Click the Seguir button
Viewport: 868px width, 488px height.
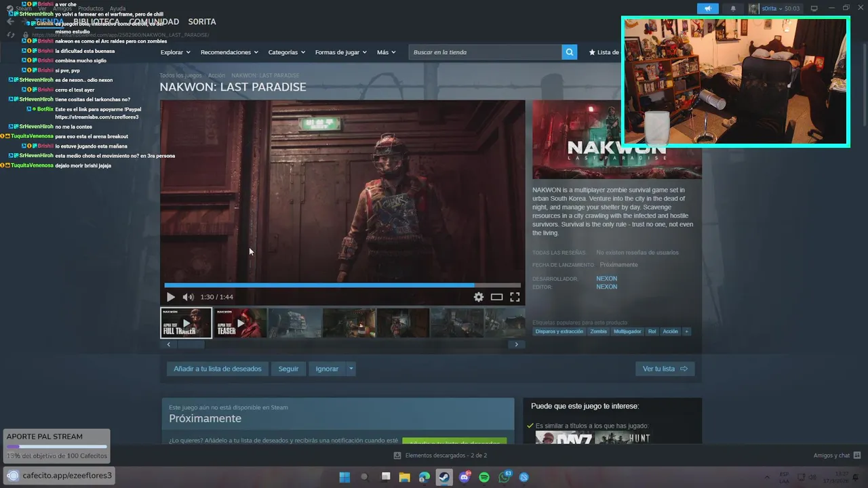(288, 369)
